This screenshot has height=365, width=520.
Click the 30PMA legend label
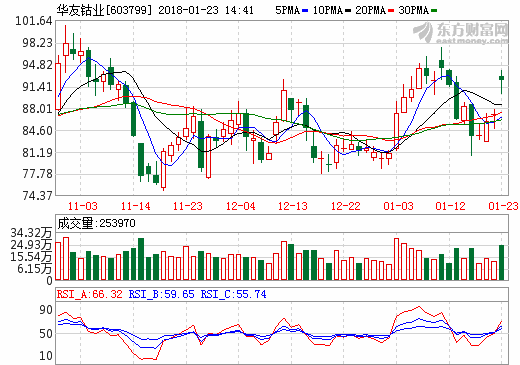pyautogui.click(x=414, y=10)
